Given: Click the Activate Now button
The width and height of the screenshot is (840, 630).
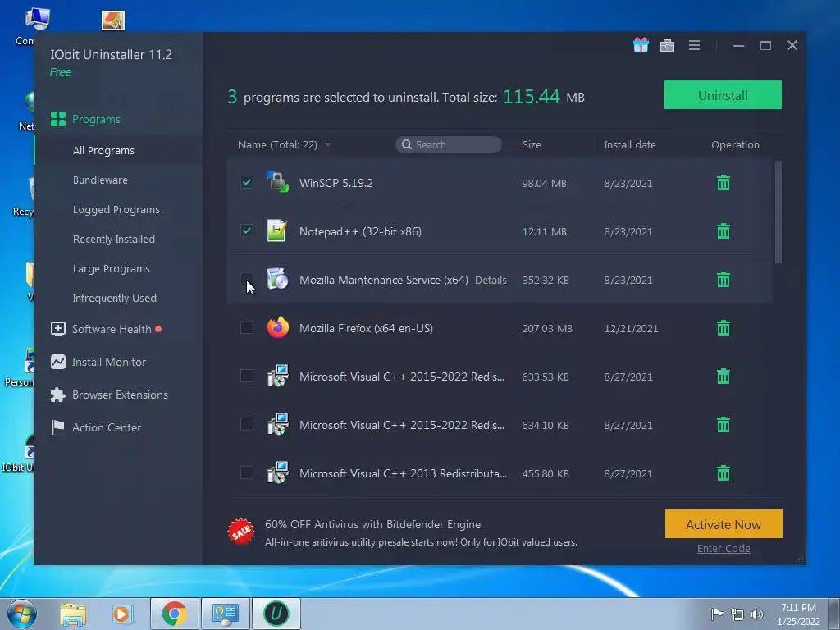Looking at the screenshot, I should point(724,524).
